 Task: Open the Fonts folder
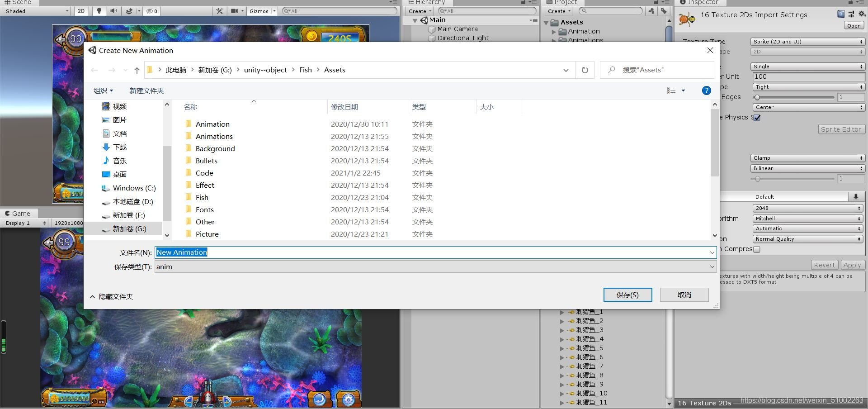[204, 209]
